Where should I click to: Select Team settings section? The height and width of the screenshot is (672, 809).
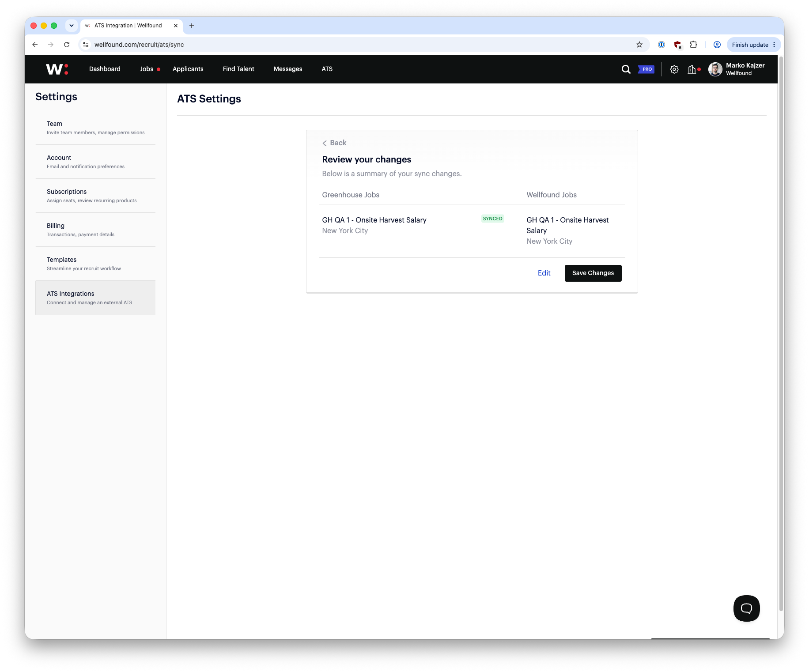coord(95,128)
